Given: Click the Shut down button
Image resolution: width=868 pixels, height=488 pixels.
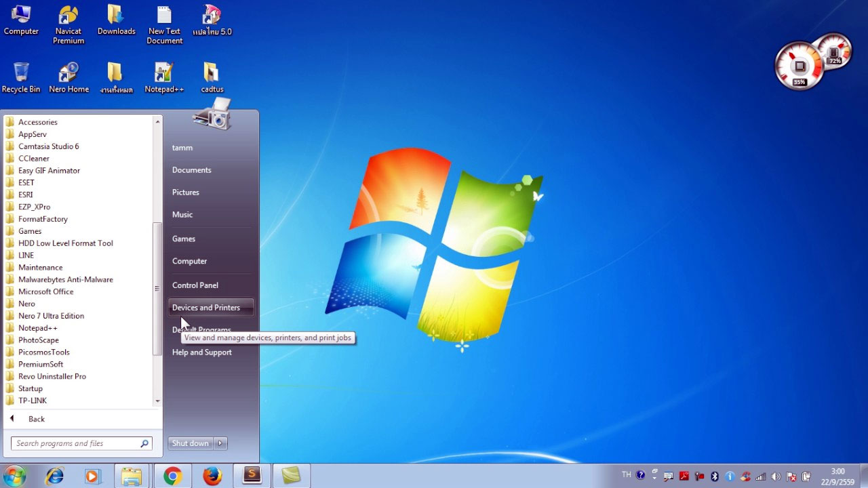Looking at the screenshot, I should point(190,443).
